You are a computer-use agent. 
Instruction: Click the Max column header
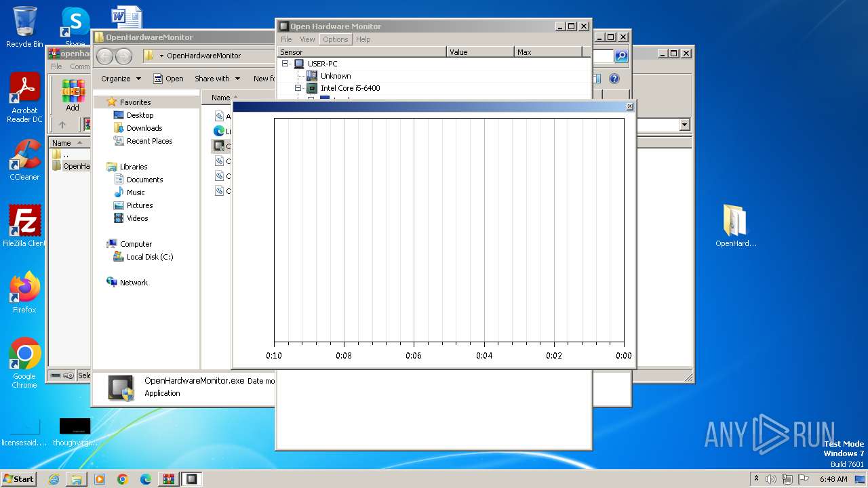click(x=548, y=52)
